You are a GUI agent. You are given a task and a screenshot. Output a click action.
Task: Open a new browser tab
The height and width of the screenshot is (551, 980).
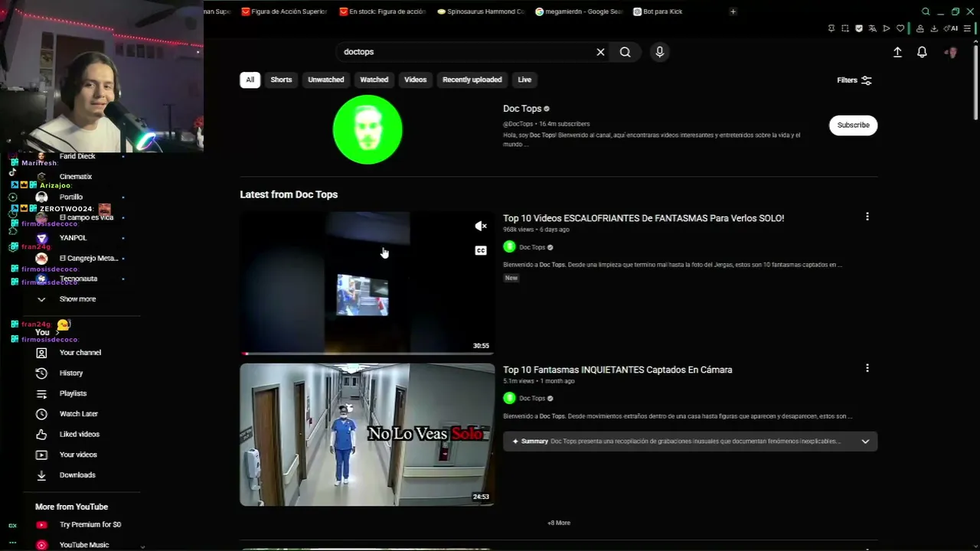coord(733,11)
